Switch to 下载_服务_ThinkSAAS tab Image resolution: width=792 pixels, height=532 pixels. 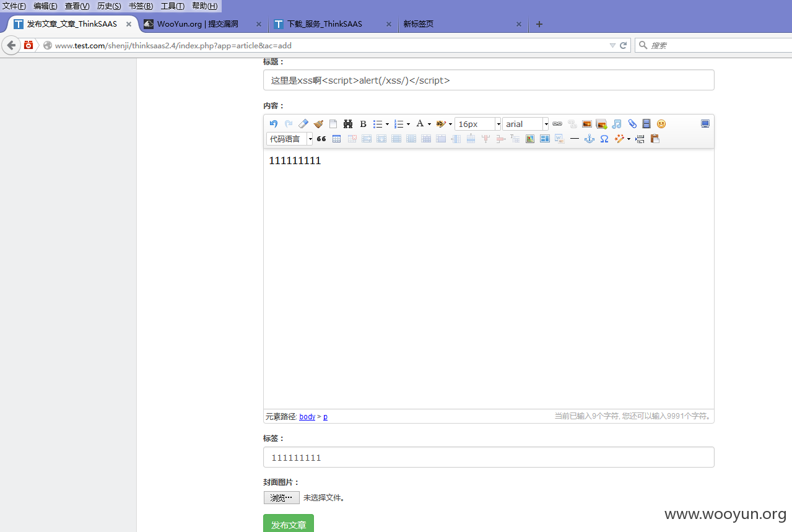pos(333,24)
